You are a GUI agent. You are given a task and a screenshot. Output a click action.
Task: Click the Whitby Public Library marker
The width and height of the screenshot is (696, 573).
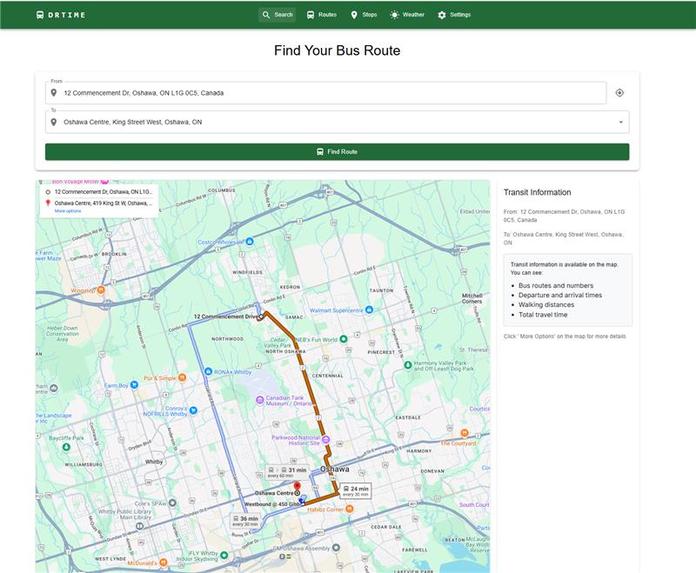(140, 526)
